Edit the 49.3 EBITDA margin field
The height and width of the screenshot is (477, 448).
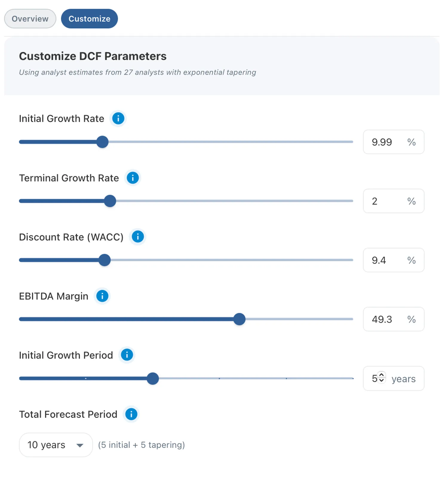(394, 319)
